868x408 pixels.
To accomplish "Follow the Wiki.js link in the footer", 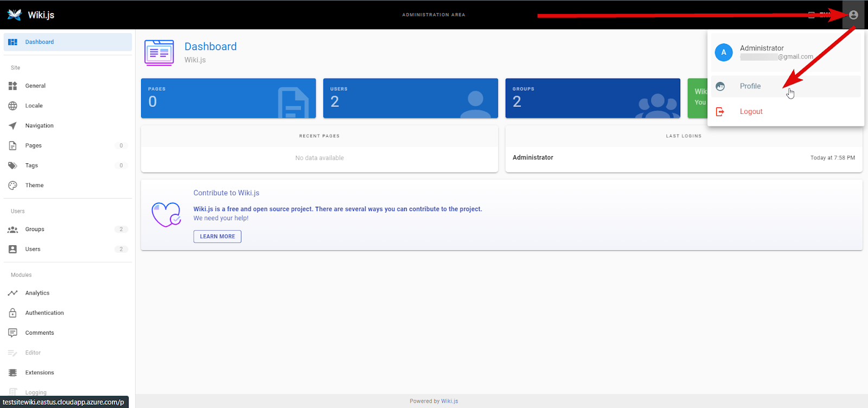I will point(450,401).
